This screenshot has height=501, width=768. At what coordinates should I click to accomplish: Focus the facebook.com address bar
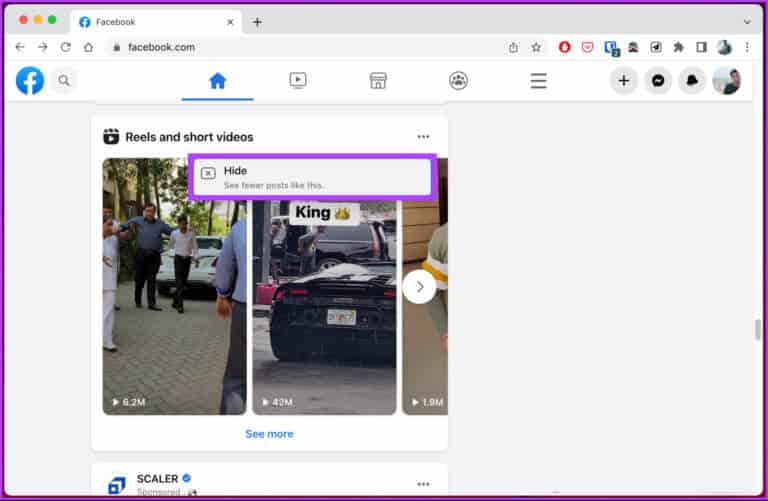(304, 47)
